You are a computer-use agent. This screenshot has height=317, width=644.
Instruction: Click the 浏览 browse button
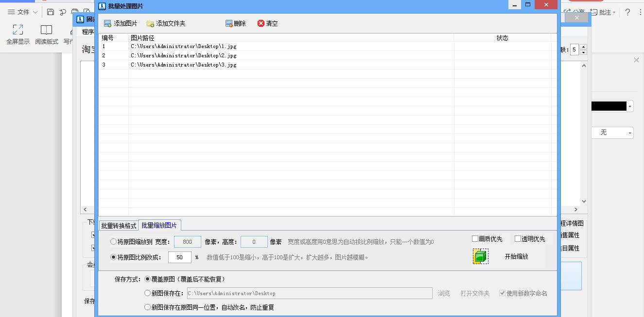443,293
